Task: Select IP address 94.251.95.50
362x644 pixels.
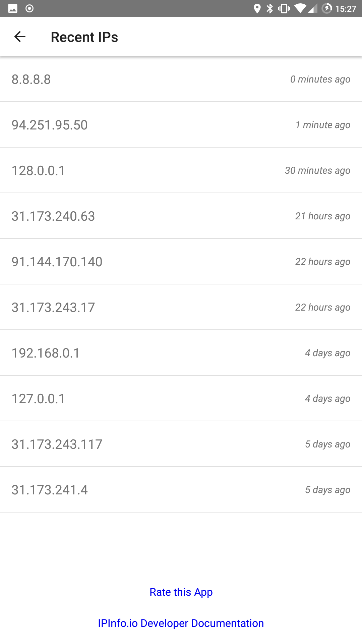Action: point(181,125)
